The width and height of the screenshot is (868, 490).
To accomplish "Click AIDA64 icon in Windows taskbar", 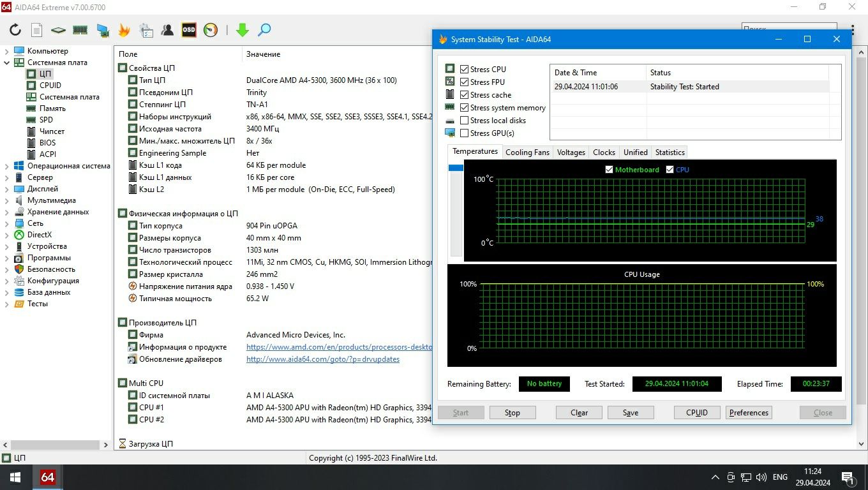I will 48,477.
